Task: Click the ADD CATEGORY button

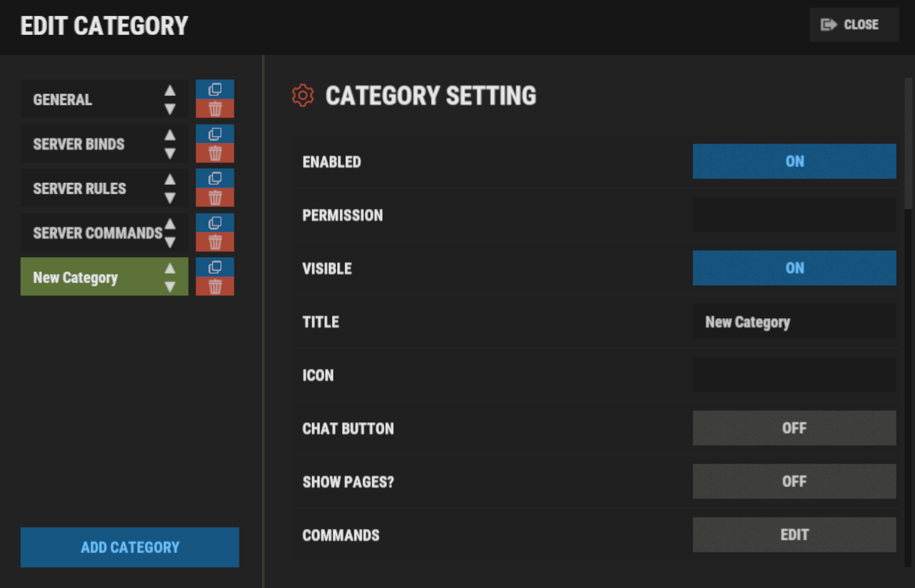Action: pyautogui.click(x=130, y=547)
